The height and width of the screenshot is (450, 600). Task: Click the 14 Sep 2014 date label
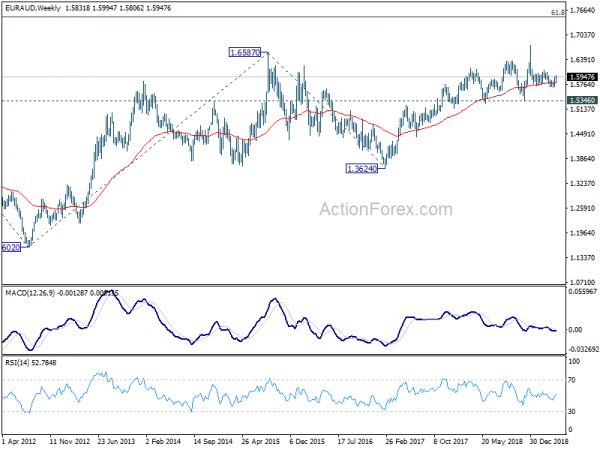213,441
